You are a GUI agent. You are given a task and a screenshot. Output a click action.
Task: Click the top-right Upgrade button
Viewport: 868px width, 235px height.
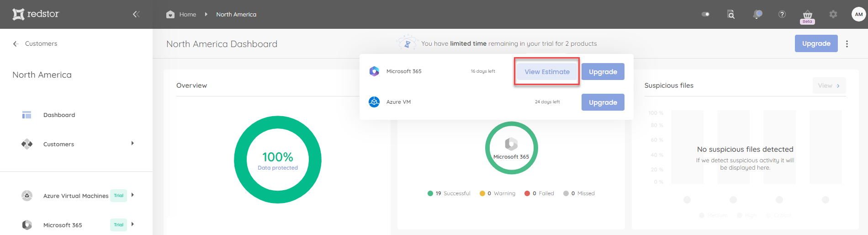click(816, 43)
